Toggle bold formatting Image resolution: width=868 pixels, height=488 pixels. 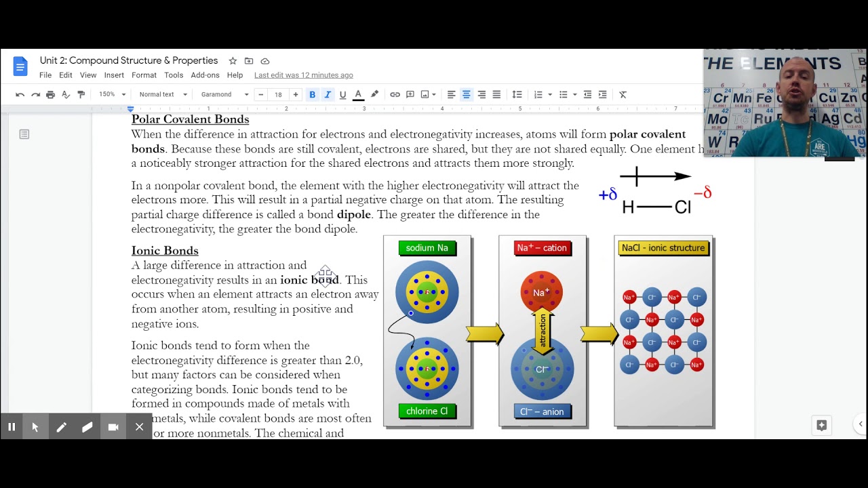click(x=312, y=94)
